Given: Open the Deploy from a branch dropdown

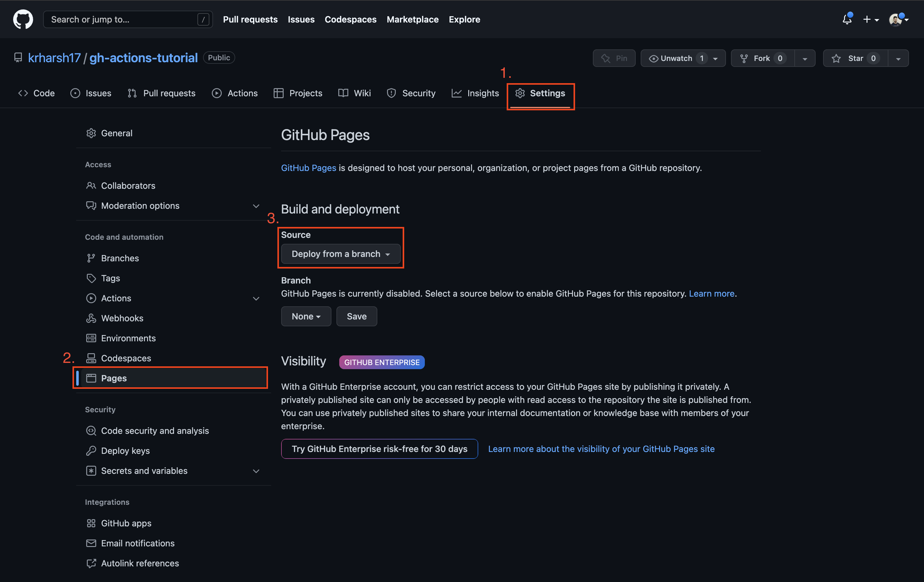Looking at the screenshot, I should (340, 254).
